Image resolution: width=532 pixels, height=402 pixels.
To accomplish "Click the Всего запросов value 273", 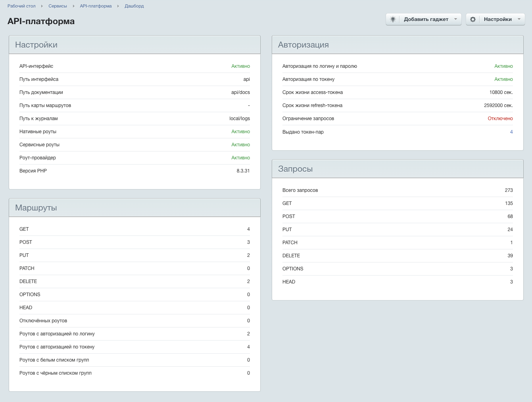I will tap(509, 190).
